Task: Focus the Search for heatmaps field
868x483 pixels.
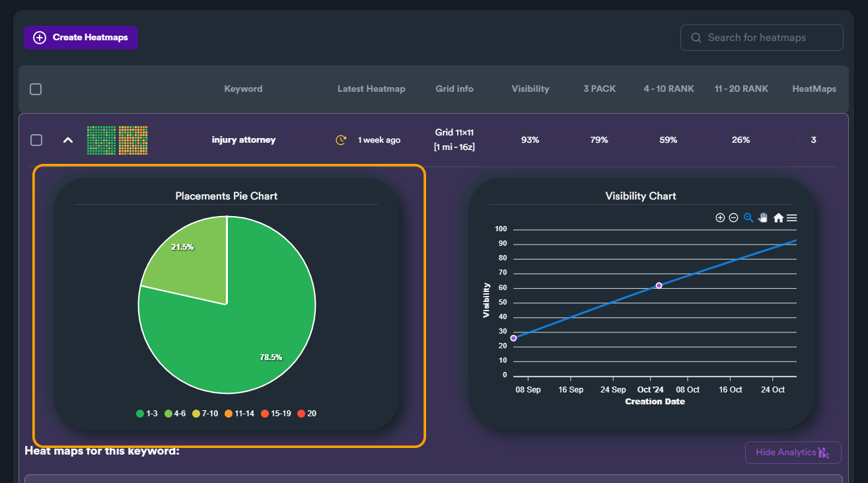Action: pyautogui.click(x=762, y=38)
